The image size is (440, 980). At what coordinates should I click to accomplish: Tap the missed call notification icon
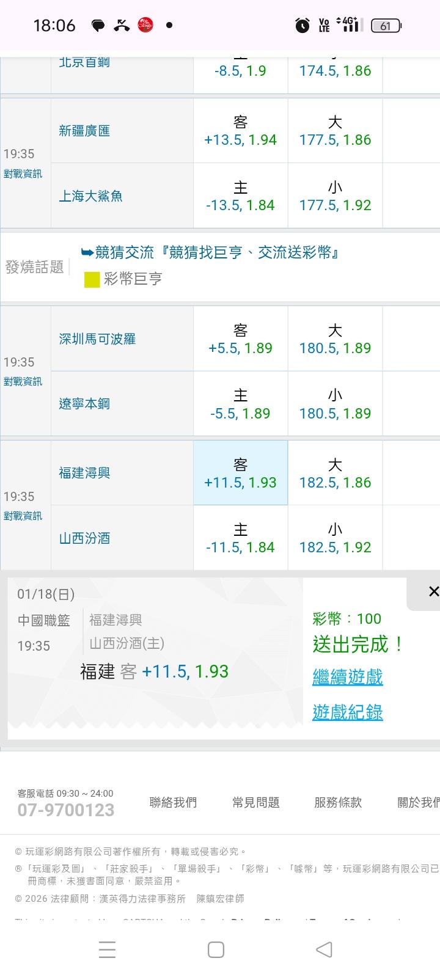tap(122, 26)
